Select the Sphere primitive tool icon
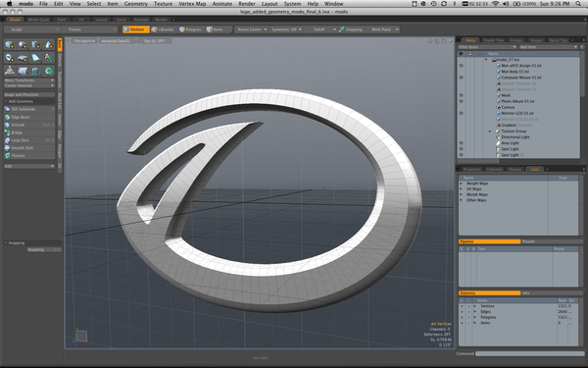Viewport: 588px width, 368px height. 23,45
